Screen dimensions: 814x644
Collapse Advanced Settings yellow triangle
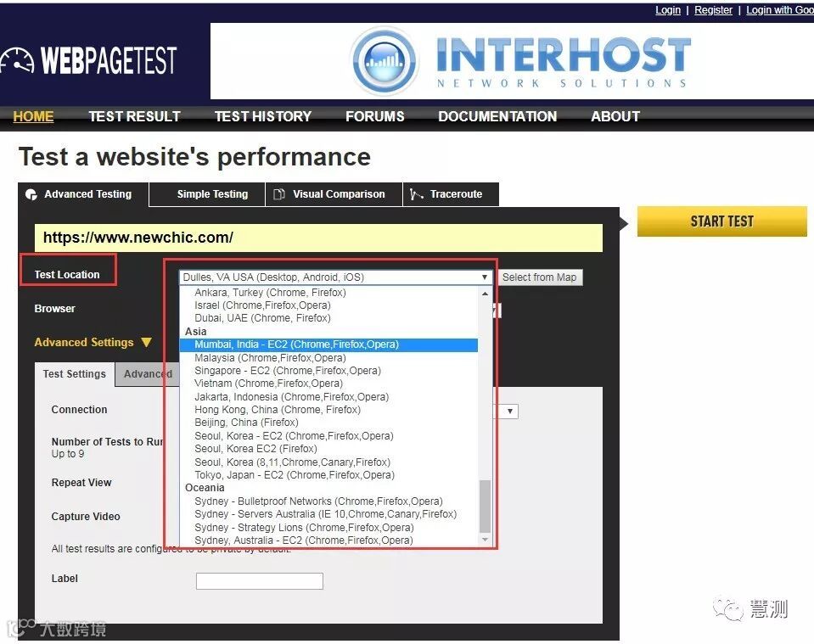coord(146,343)
